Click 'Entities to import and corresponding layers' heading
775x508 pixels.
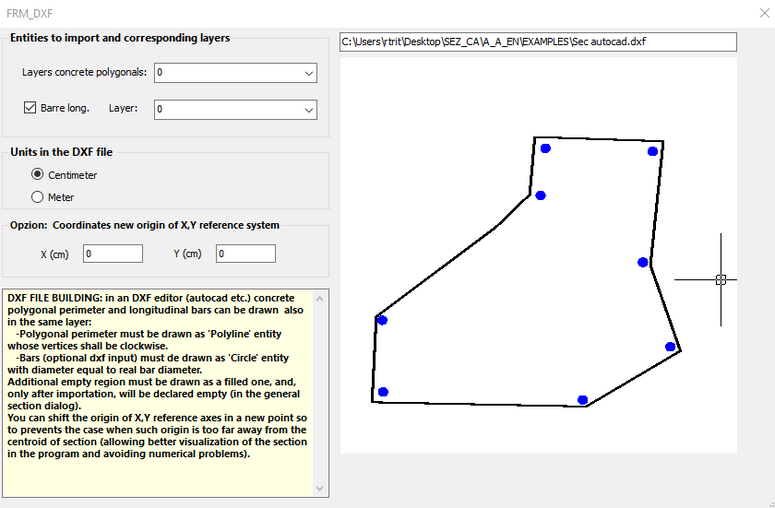(120, 38)
